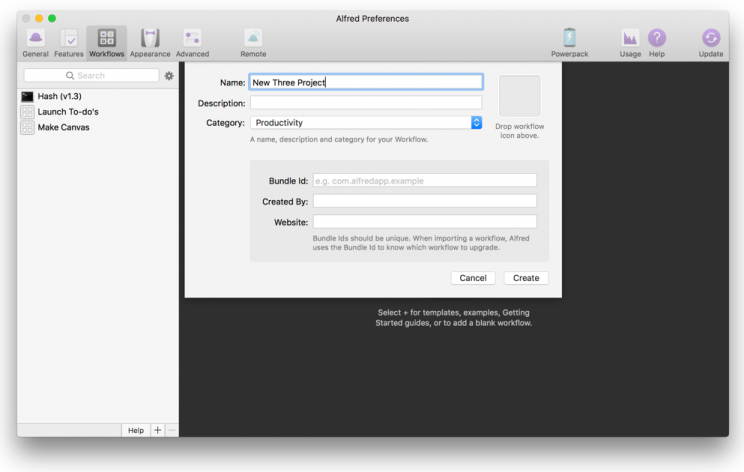Focus the Created By input field

click(x=425, y=201)
